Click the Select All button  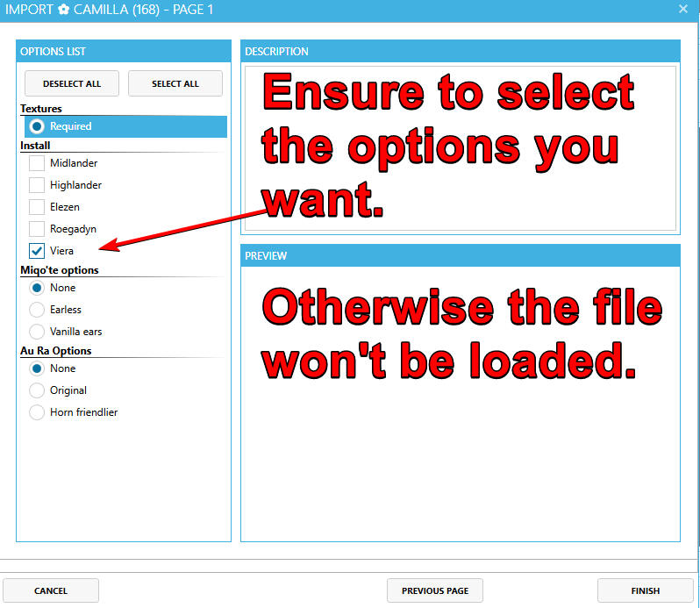tap(175, 84)
